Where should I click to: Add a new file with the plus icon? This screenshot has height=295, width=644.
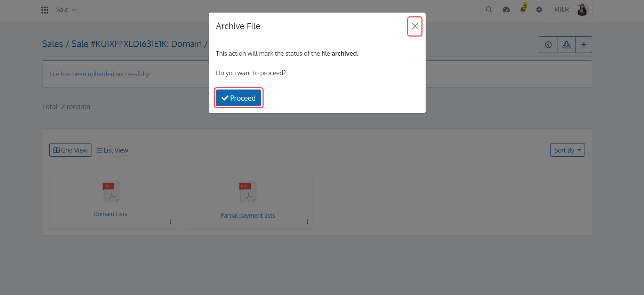584,45
